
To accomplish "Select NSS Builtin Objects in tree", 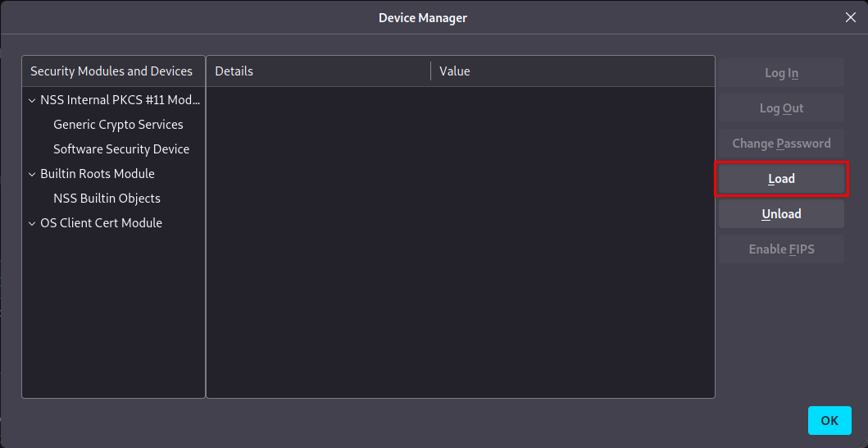I will tap(107, 199).
